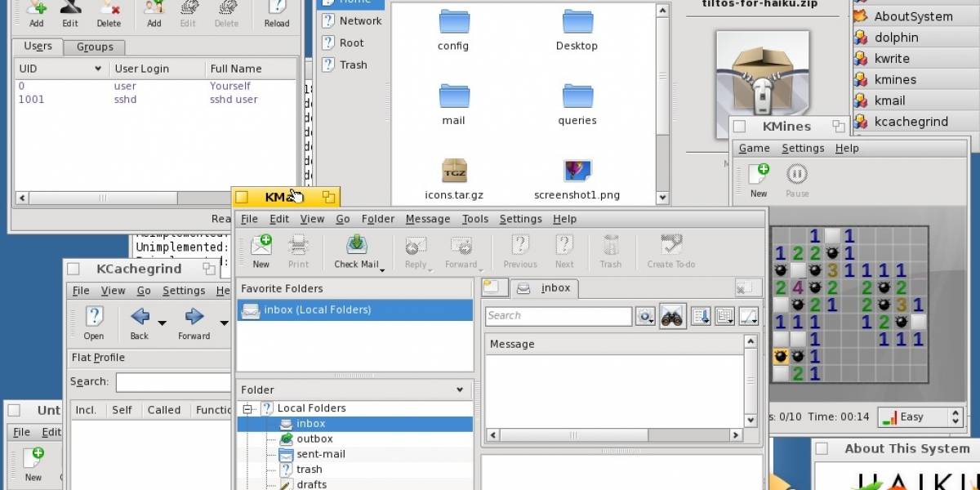Open Check Mail dropdown arrow
The image size is (980, 490).
click(x=382, y=269)
